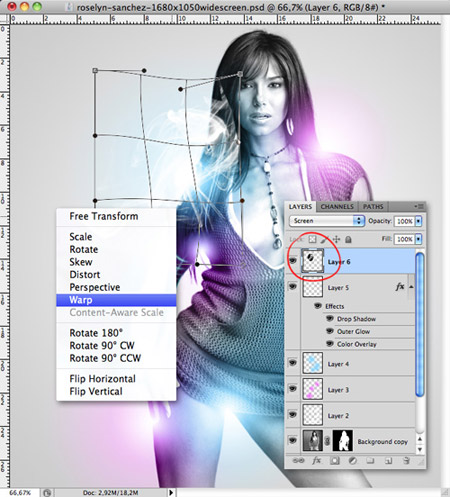The width and height of the screenshot is (450, 497).
Task: Click the Create new group folder icon
Action: (370, 461)
